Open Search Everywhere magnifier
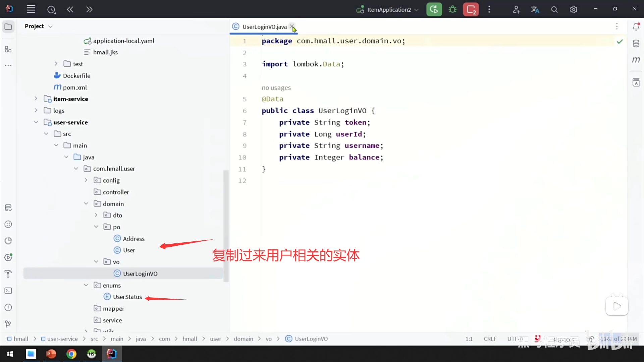Image resolution: width=644 pixels, height=362 pixels. pyautogui.click(x=554, y=9)
